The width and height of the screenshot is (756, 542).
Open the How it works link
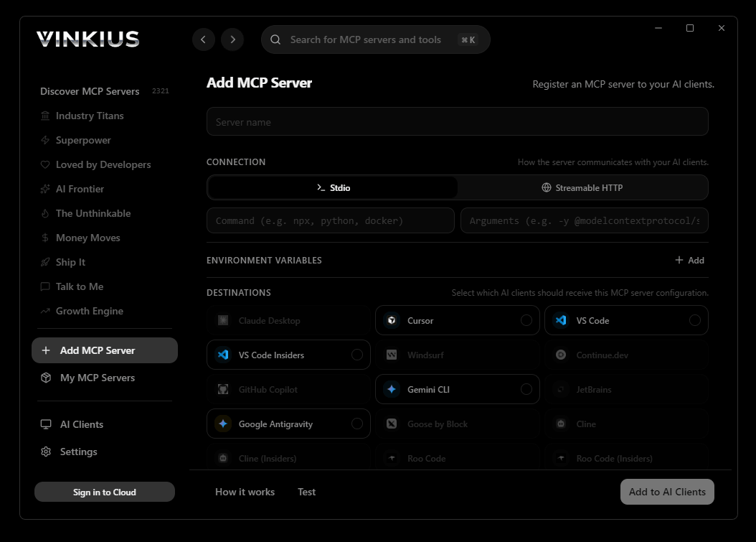pyautogui.click(x=245, y=492)
